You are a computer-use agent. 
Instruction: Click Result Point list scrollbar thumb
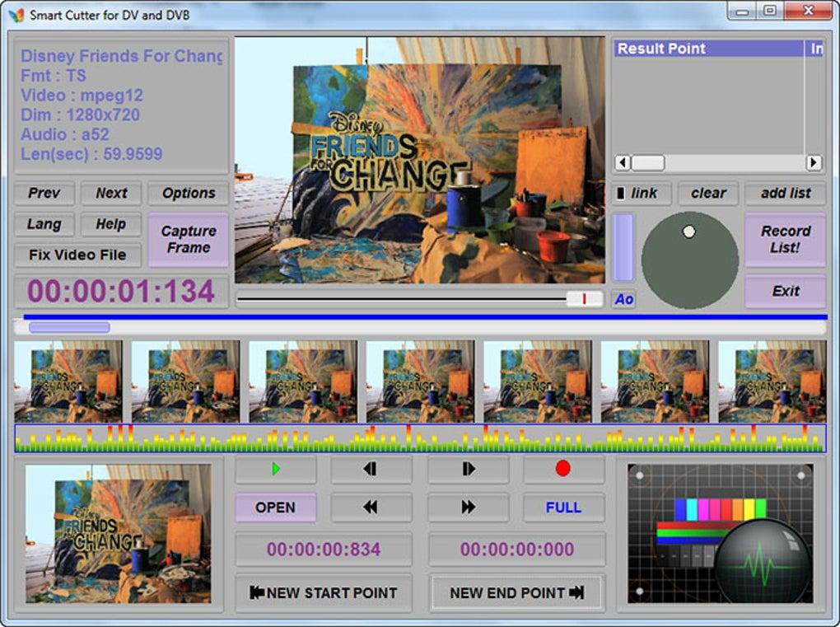[647, 162]
